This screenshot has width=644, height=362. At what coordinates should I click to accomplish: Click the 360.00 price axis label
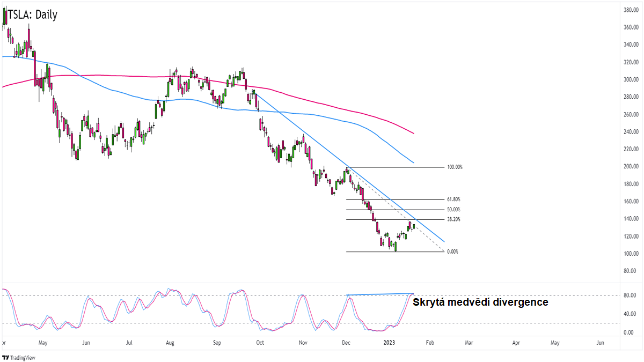(x=630, y=27)
